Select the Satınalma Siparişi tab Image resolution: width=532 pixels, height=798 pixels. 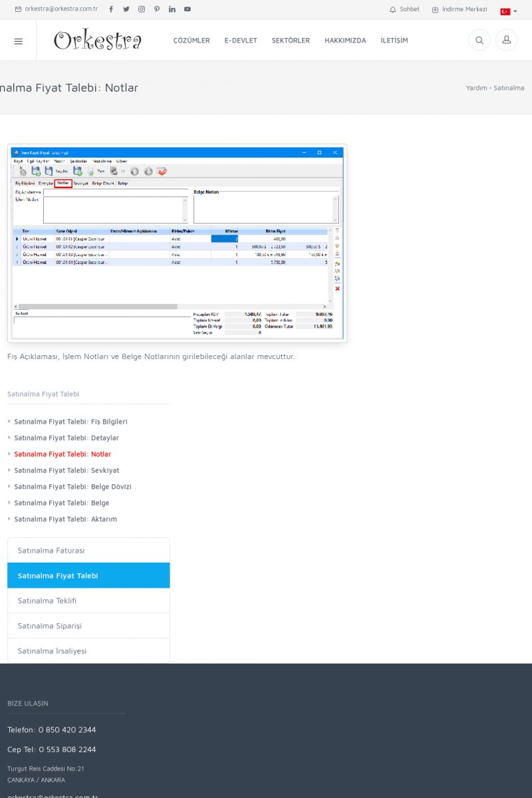click(88, 626)
